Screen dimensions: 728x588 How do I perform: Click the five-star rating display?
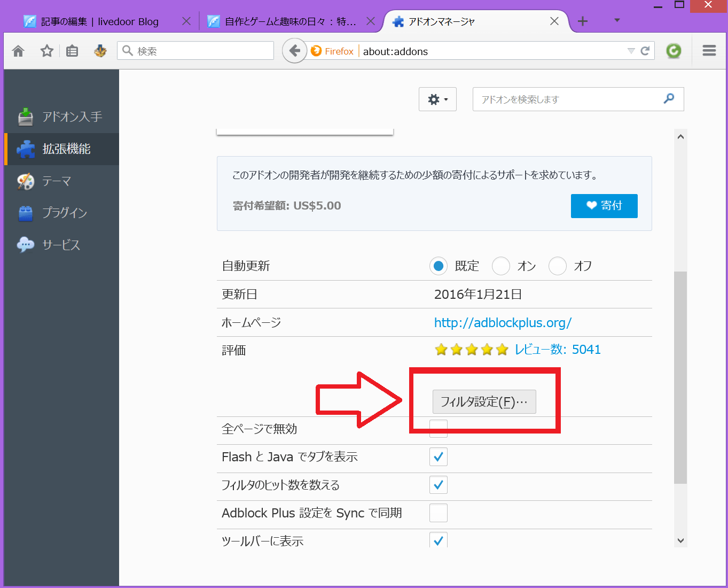(472, 350)
